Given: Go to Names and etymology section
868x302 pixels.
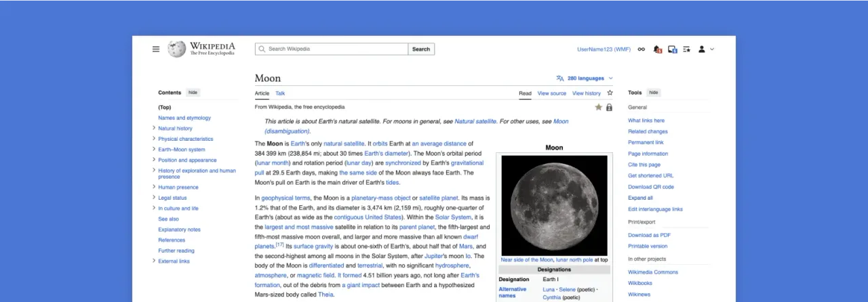Looking at the screenshot, I should [184, 118].
